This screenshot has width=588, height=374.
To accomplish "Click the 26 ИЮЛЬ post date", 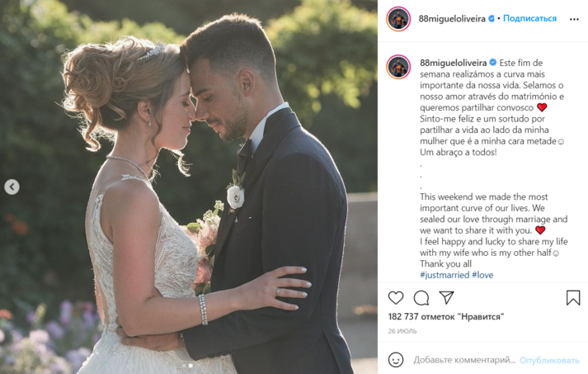I will point(402,331).
